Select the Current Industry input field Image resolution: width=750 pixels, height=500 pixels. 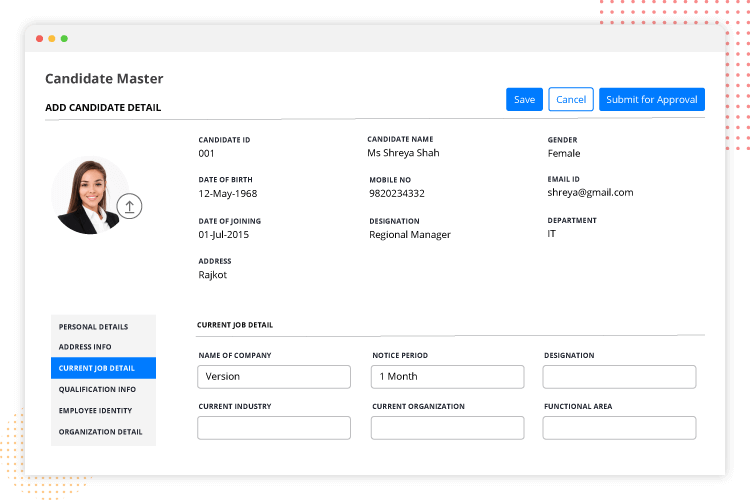[274, 428]
